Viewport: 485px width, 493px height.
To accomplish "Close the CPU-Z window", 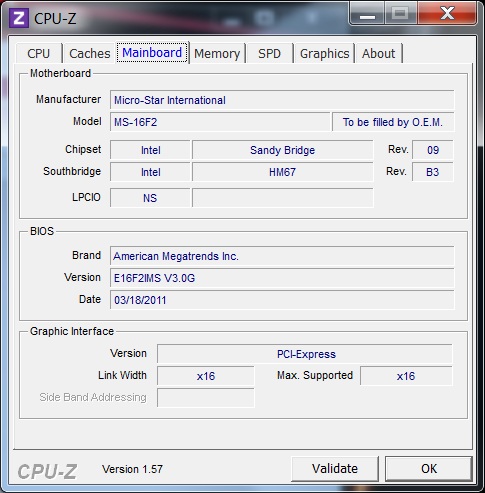I will 447,13.
